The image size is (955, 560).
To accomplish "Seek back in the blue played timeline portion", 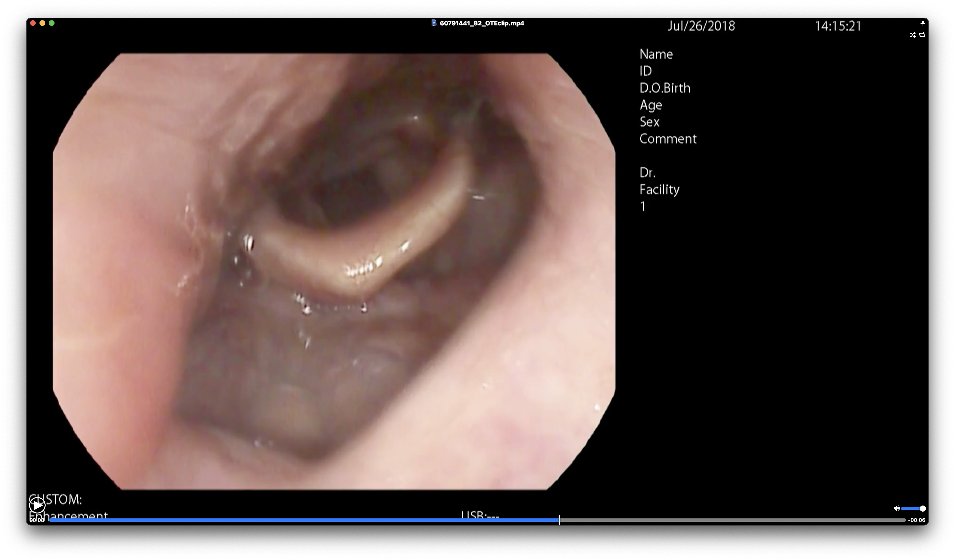I will point(303,520).
